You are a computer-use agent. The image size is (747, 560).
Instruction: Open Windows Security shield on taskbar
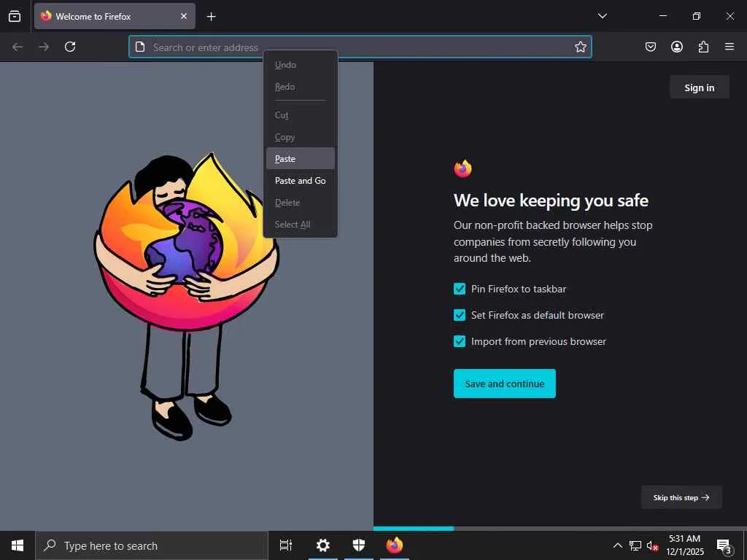click(359, 545)
